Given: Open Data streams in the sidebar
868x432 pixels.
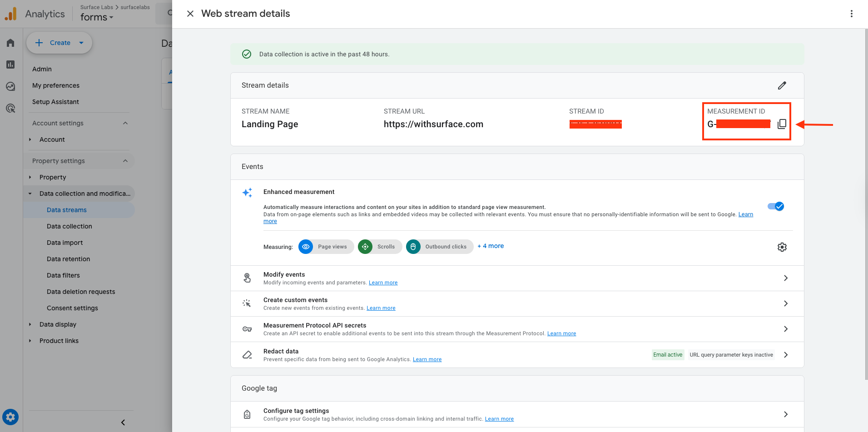Looking at the screenshot, I should pyautogui.click(x=66, y=209).
